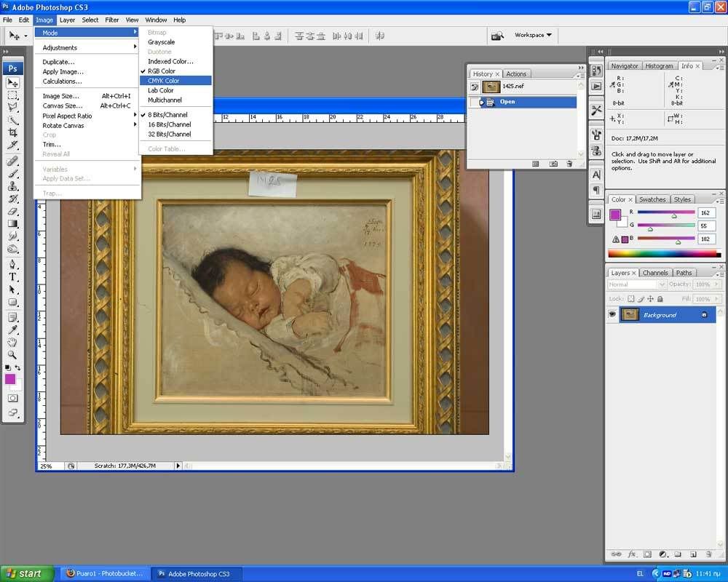
Task: Select the Hand tool
Action: point(13,342)
